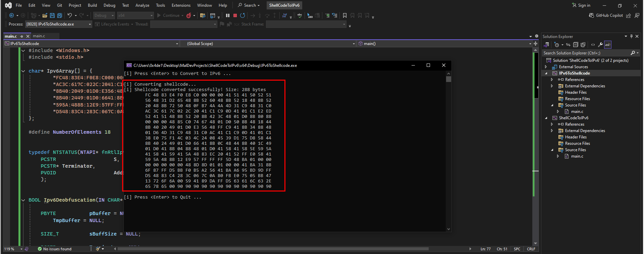Collapse the ShellCodeToIPv6 project node
The image size is (644, 254).
pos(546,118)
